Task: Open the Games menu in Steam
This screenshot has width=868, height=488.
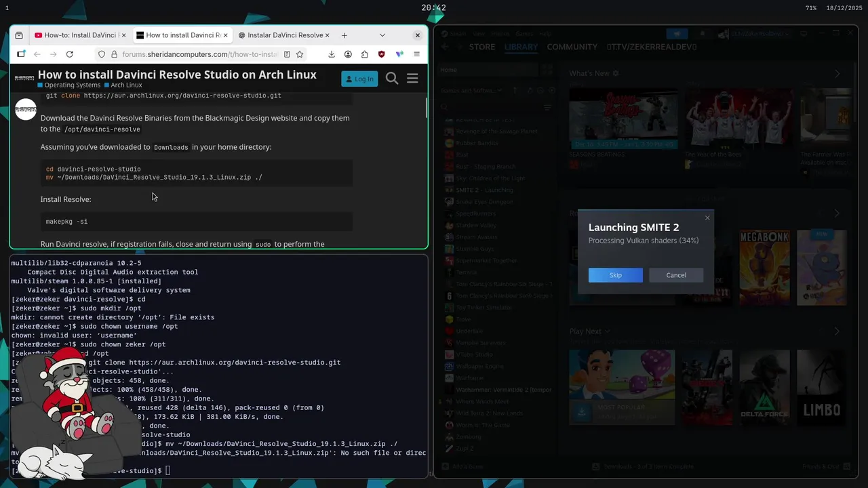Action: (525, 33)
